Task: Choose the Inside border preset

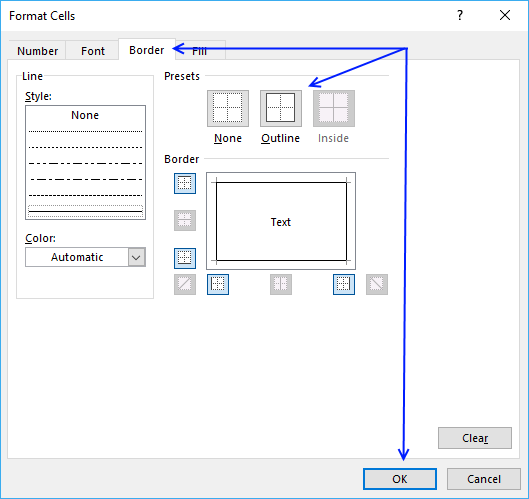Action: pyautogui.click(x=334, y=108)
